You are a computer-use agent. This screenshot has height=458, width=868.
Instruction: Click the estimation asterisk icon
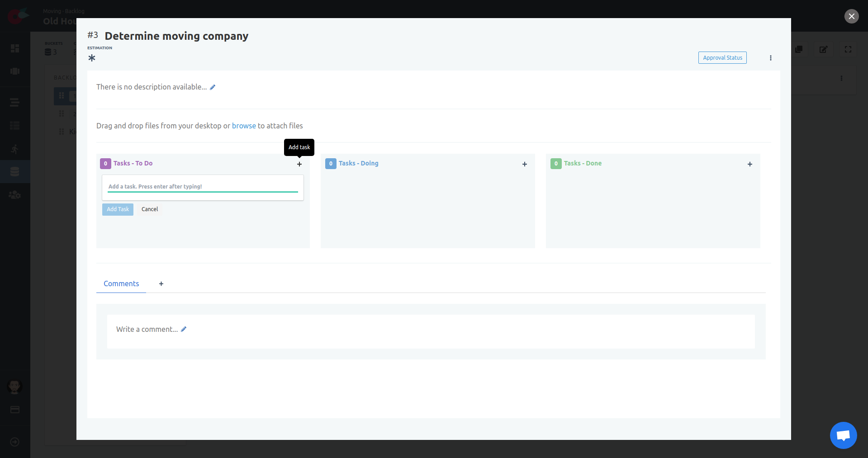click(x=92, y=58)
